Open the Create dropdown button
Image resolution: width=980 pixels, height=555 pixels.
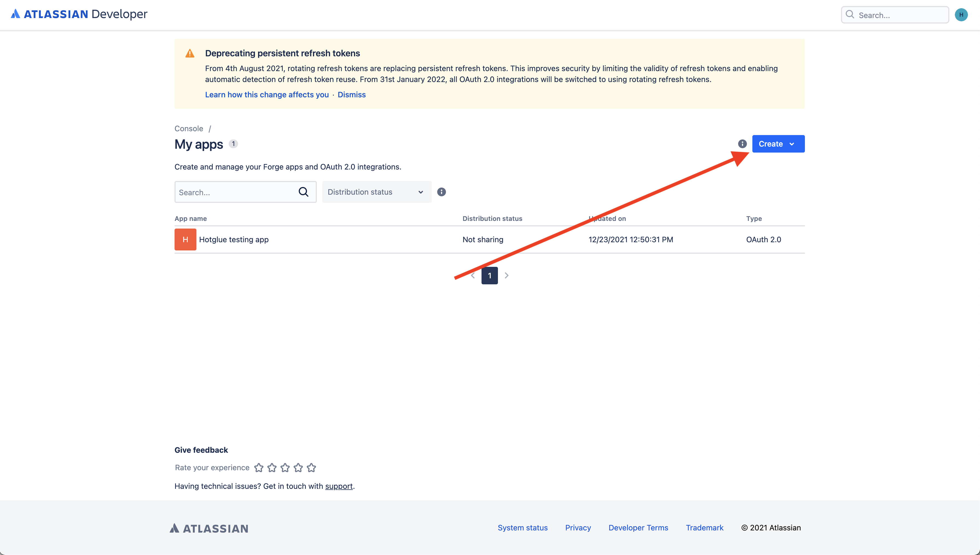tap(778, 144)
